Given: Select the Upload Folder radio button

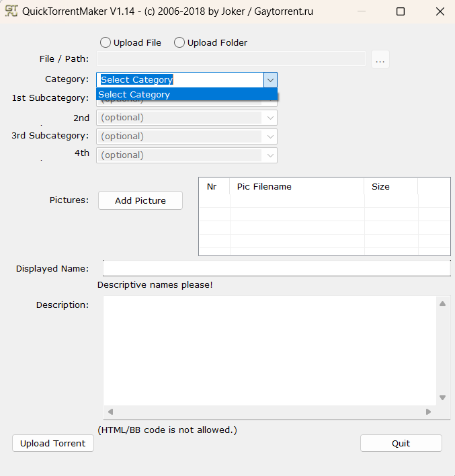Looking at the screenshot, I should pyautogui.click(x=179, y=42).
